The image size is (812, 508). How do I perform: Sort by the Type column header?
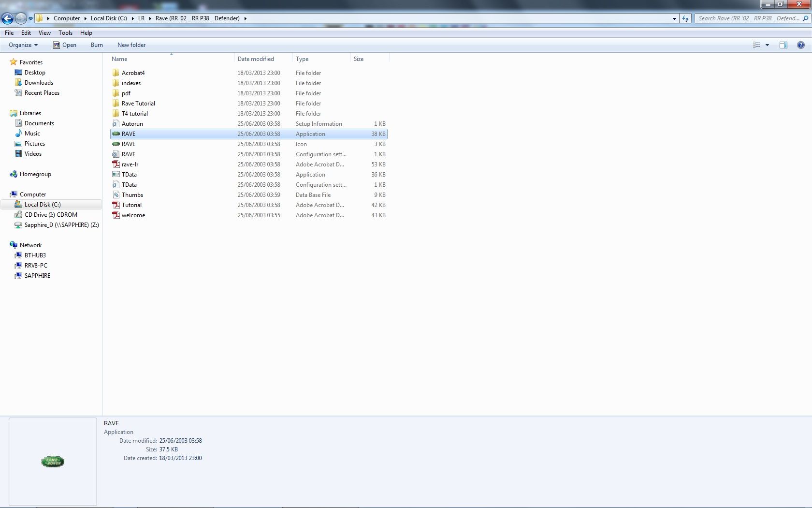(321, 59)
